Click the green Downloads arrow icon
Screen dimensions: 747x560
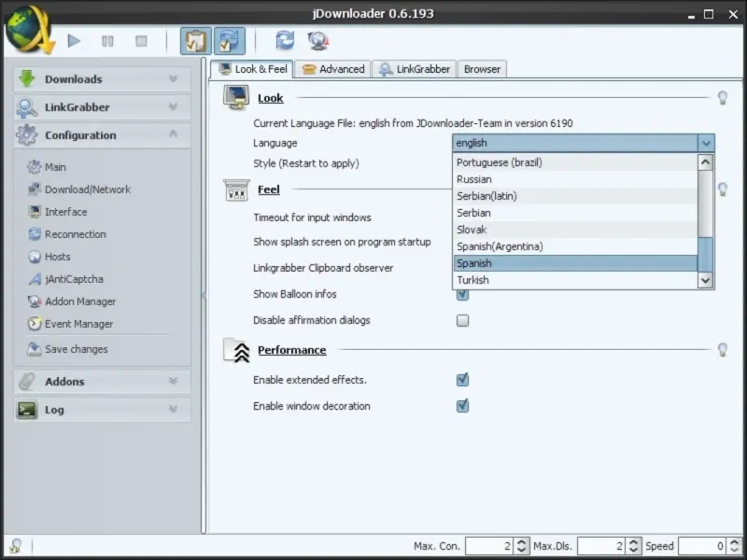click(x=27, y=78)
